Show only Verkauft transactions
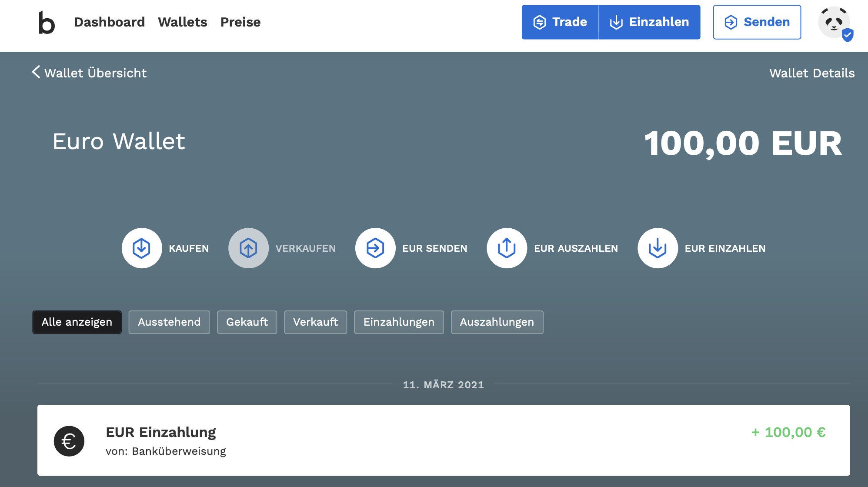Viewport: 868px width, 487px height. click(x=315, y=322)
